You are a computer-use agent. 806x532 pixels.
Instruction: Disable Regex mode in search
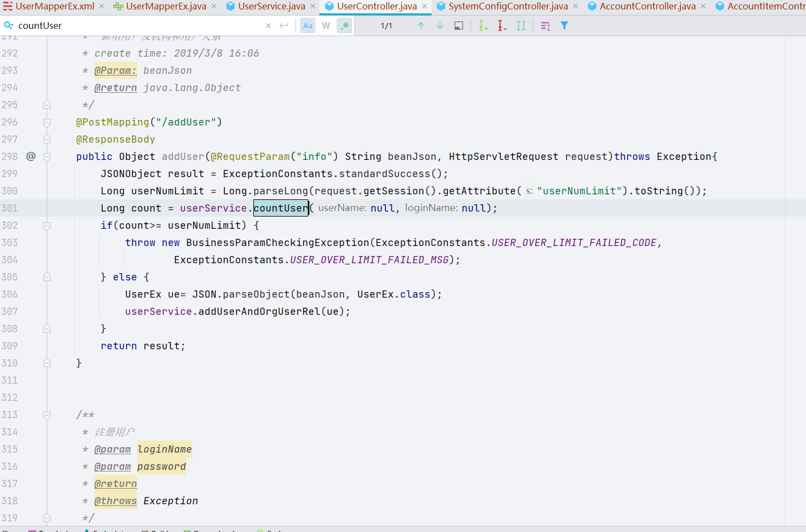tap(344, 25)
